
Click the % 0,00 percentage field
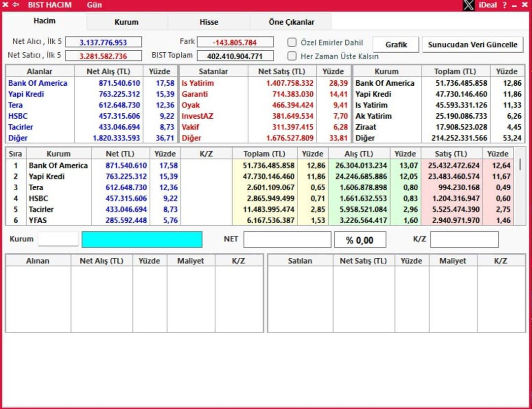click(360, 239)
